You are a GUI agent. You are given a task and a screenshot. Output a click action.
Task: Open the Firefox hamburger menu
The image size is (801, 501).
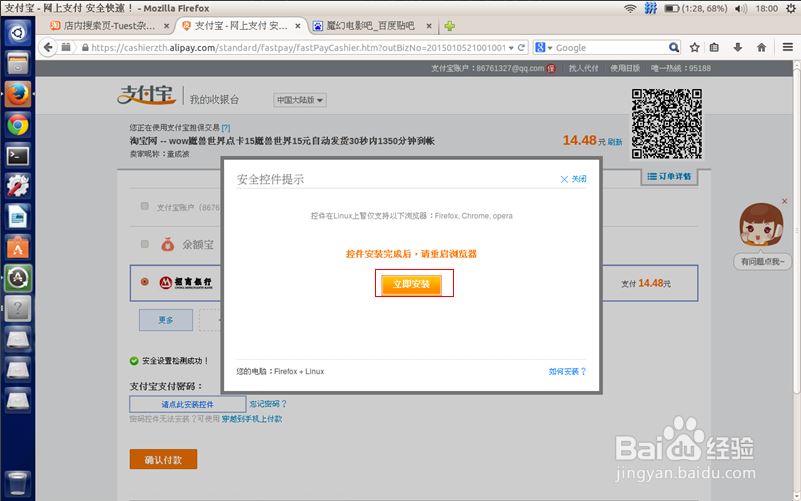point(788,47)
